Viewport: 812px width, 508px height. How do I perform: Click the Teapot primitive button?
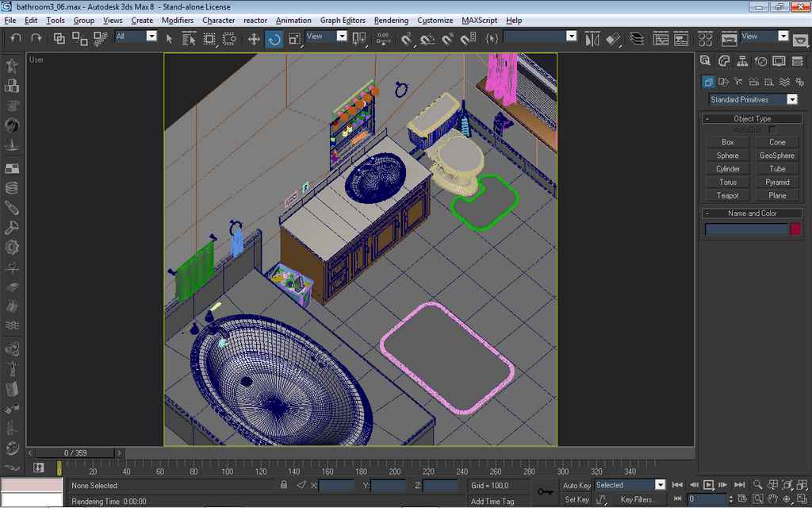(727, 195)
